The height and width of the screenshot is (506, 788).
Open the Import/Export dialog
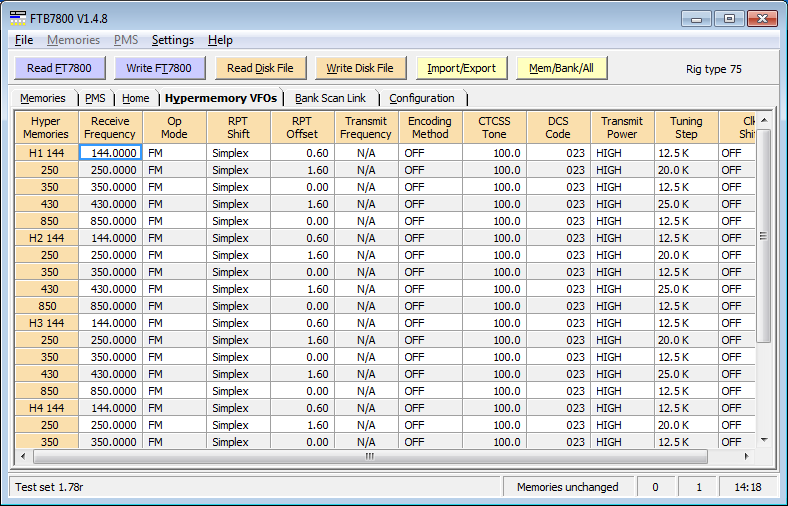point(462,68)
